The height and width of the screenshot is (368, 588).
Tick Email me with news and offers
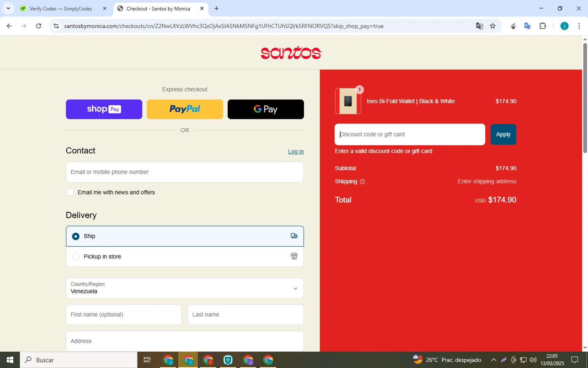(70, 192)
